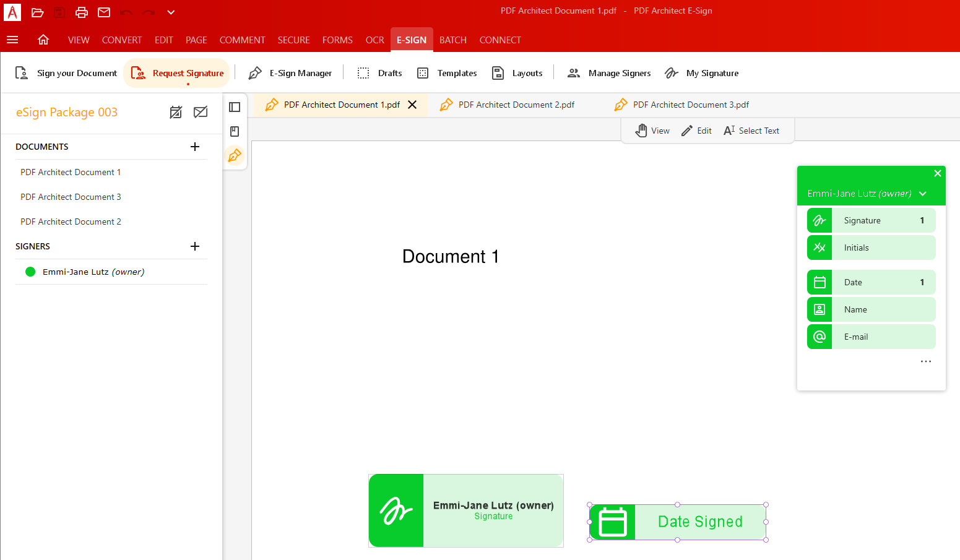Click Sign your Document

pos(66,73)
